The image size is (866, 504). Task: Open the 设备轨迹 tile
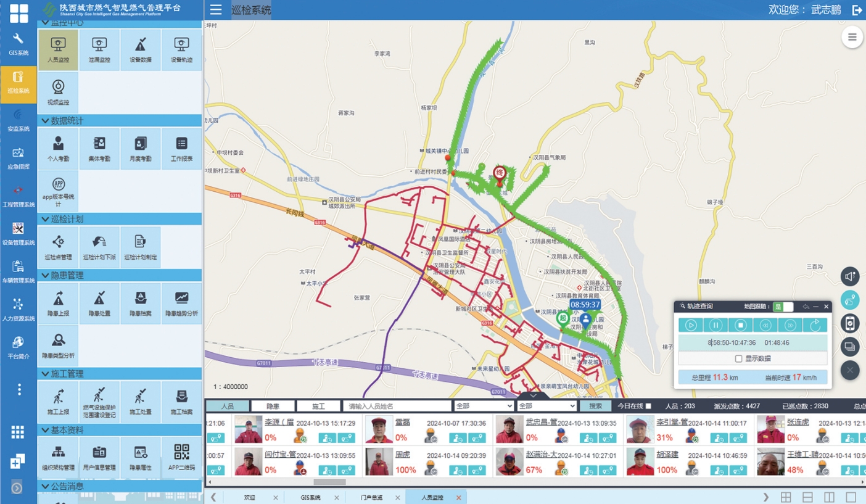click(181, 50)
